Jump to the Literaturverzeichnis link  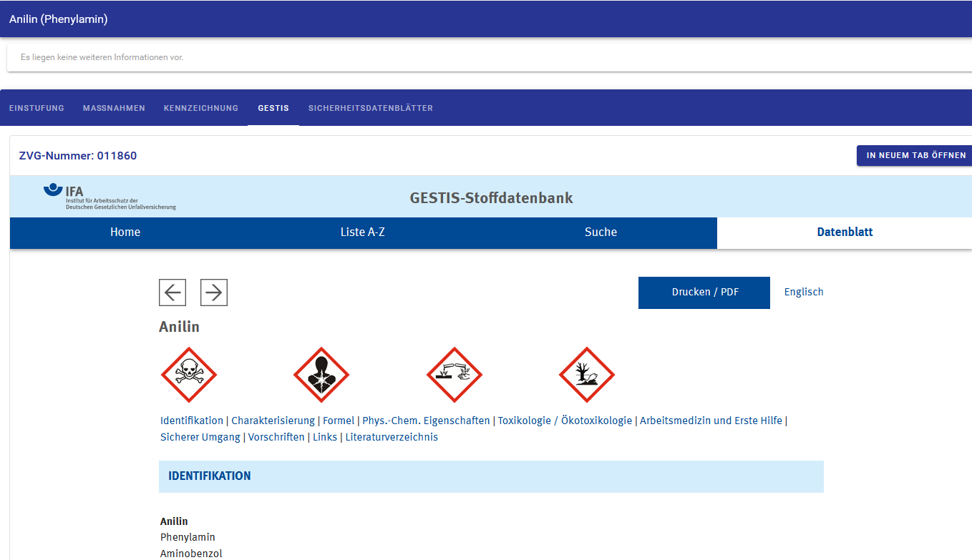tap(392, 437)
